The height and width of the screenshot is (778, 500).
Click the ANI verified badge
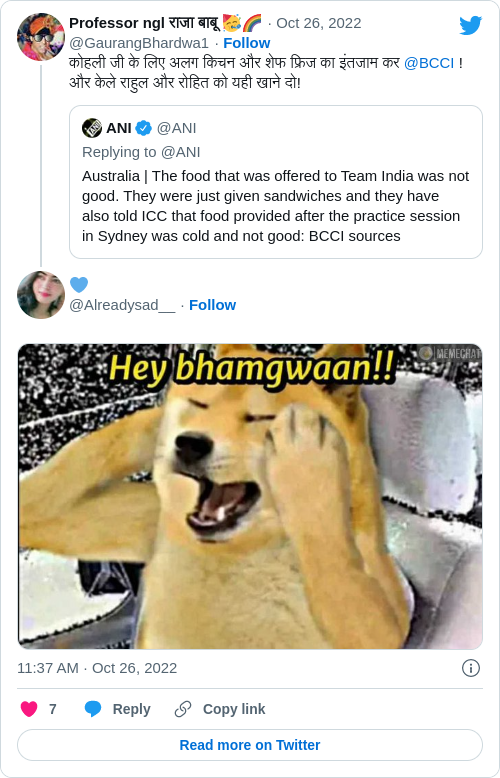click(143, 128)
